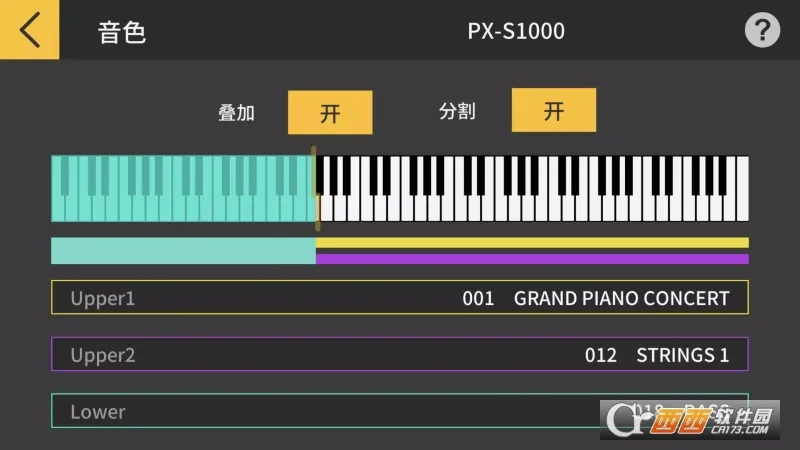Click the tone number 012
The image size is (800, 450).
pos(601,355)
